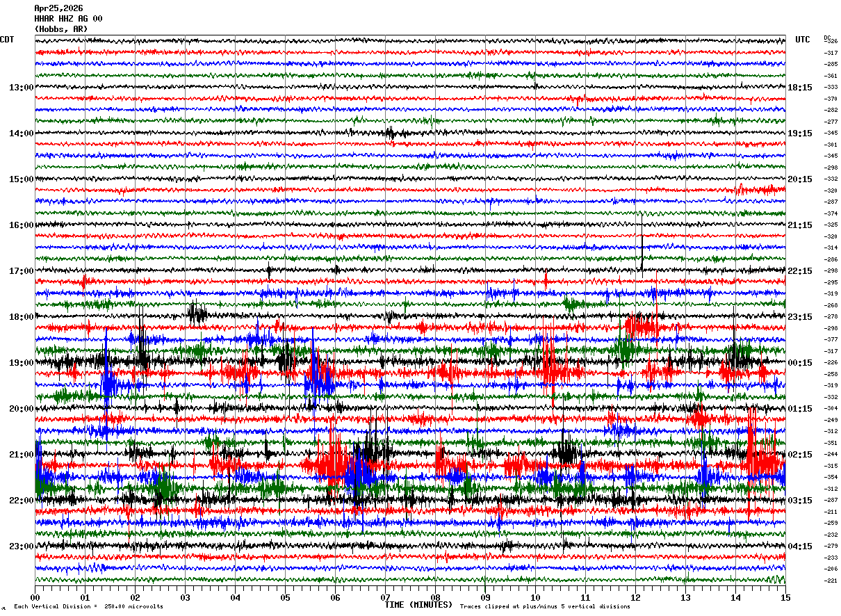Click the UTC time label '21:15'

coord(800,225)
